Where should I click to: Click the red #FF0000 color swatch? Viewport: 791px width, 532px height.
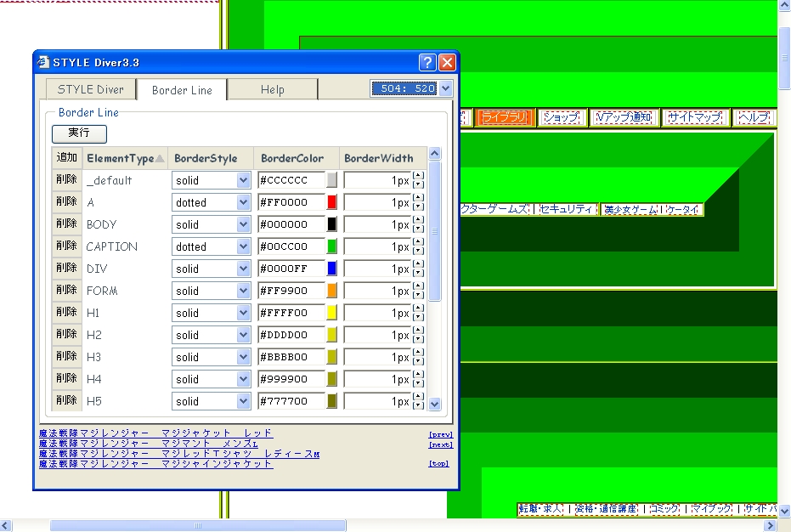(x=332, y=202)
